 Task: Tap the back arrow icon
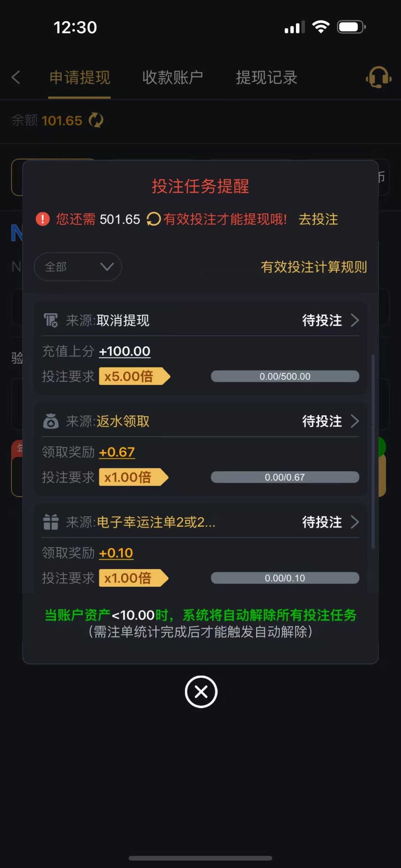point(16,77)
